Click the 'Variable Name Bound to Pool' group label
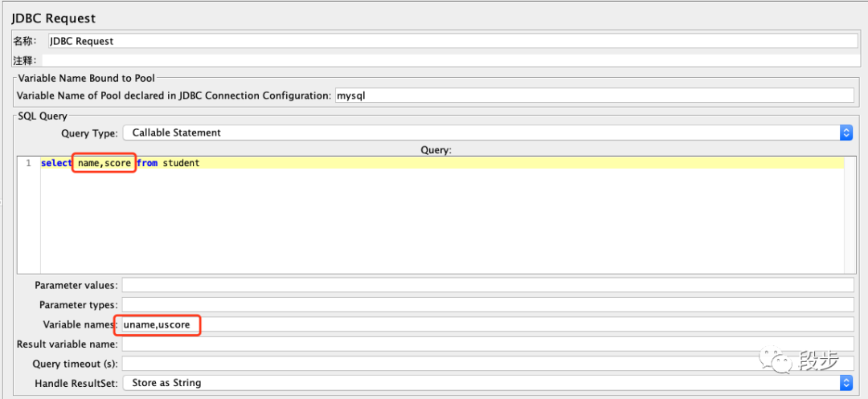 (86, 78)
